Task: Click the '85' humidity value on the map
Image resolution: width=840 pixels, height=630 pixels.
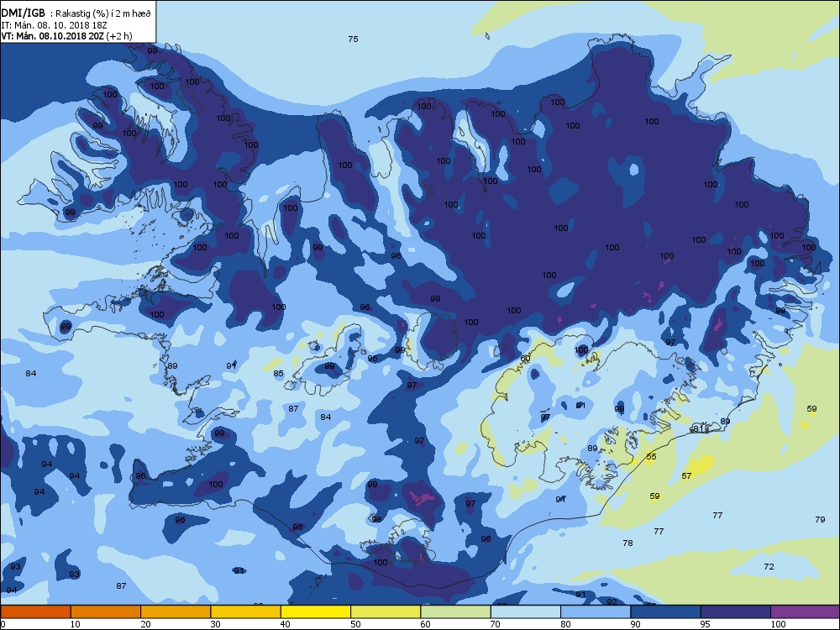Action: [x=279, y=374]
